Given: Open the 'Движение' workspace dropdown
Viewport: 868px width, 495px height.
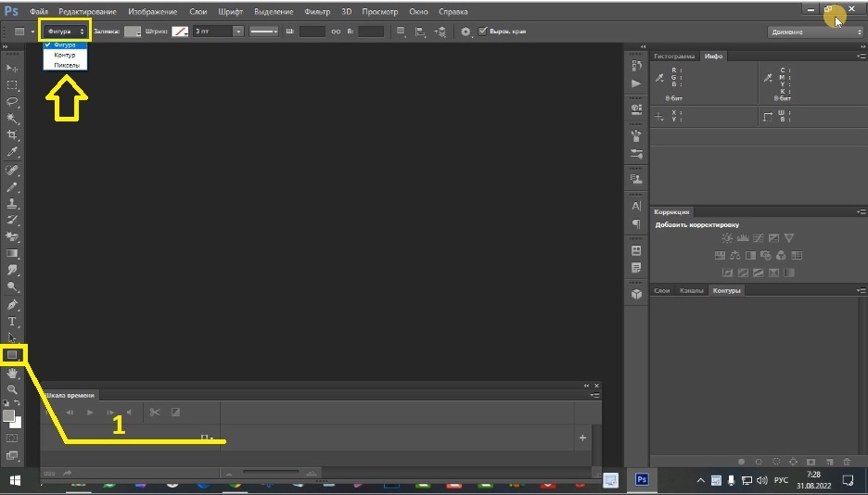Looking at the screenshot, I should tap(815, 32).
